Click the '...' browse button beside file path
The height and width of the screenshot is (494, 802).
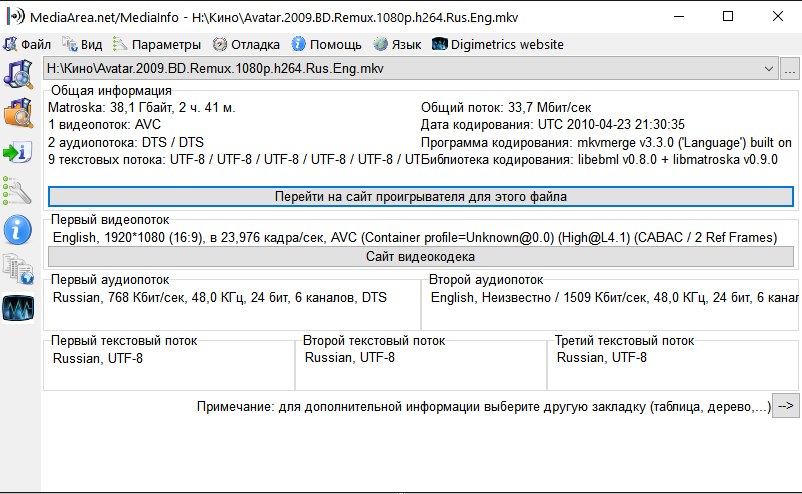[790, 69]
